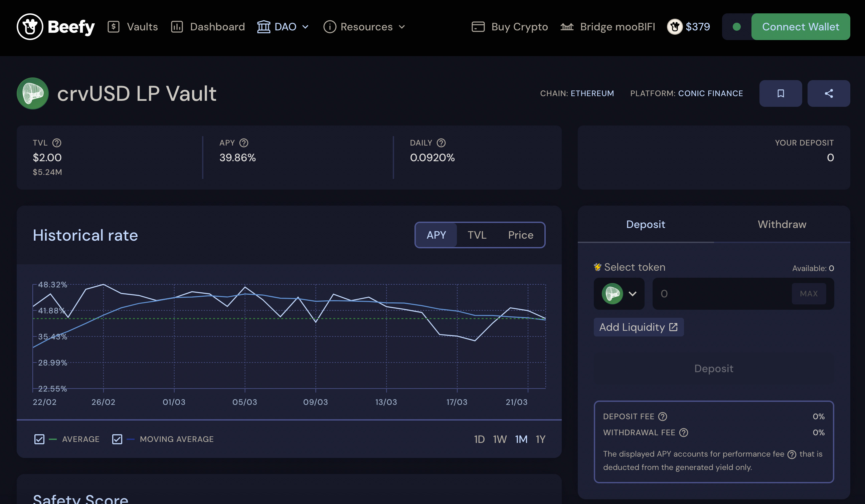Click the Deposit Fee info icon

663,417
